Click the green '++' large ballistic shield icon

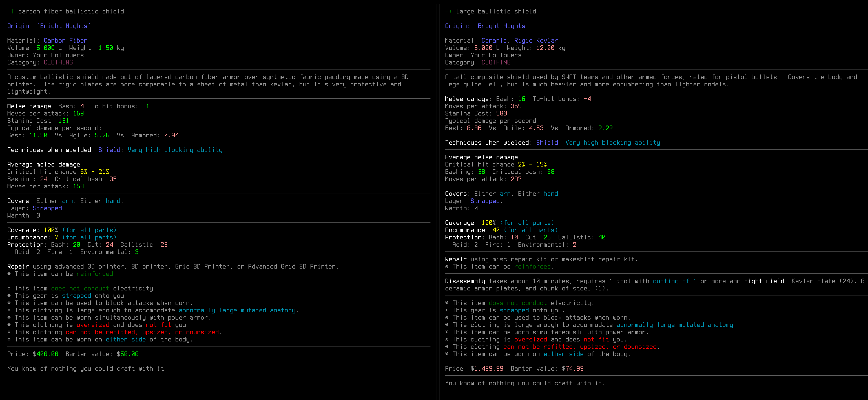pos(448,11)
